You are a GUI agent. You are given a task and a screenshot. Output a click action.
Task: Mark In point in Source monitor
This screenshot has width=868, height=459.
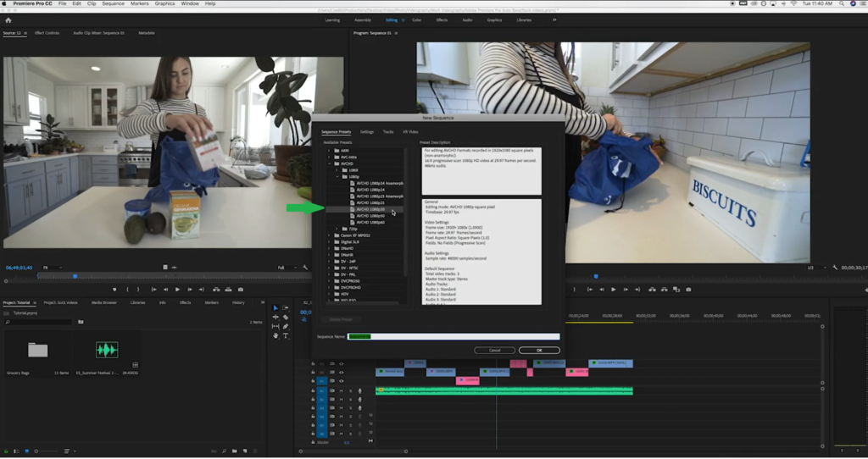click(127, 290)
